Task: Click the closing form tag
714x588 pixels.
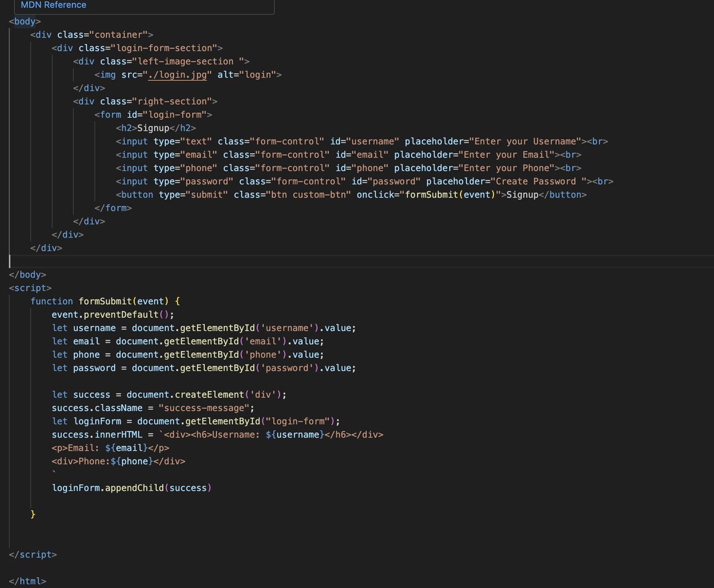Action: click(113, 208)
